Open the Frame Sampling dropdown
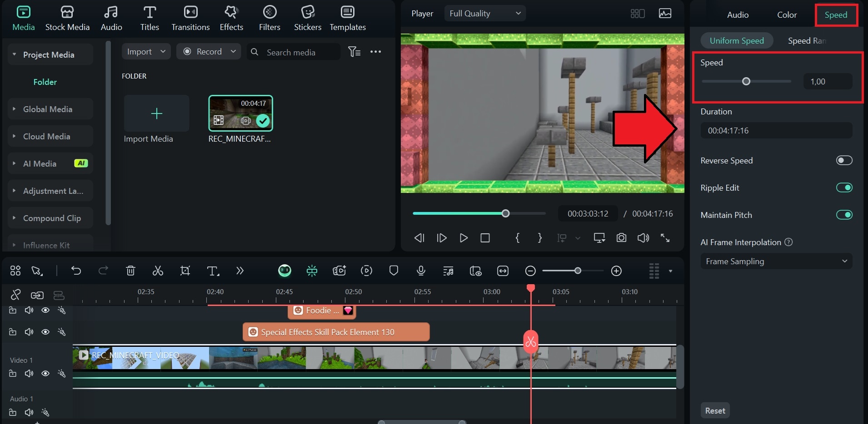This screenshot has height=424, width=868. point(776,261)
